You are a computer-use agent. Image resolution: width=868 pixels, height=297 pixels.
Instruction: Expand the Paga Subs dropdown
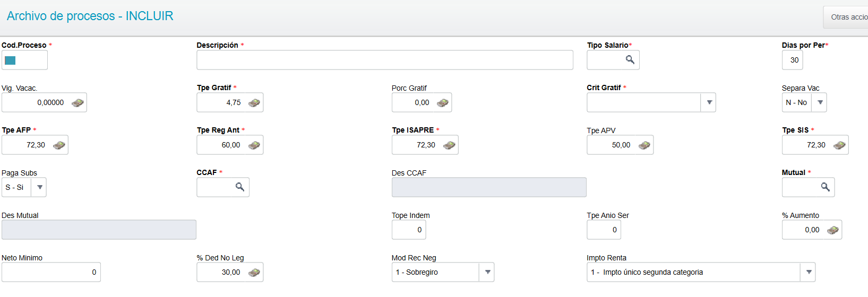point(39,187)
